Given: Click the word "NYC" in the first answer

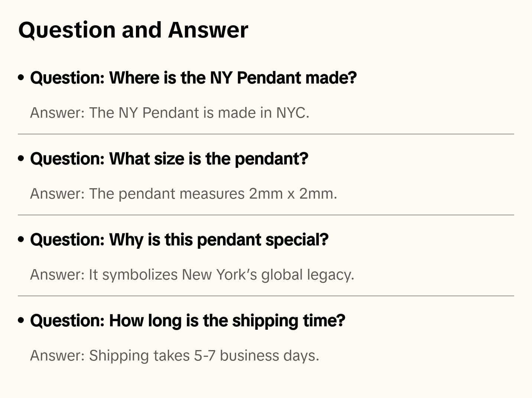Looking at the screenshot, I should pyautogui.click(x=291, y=113).
